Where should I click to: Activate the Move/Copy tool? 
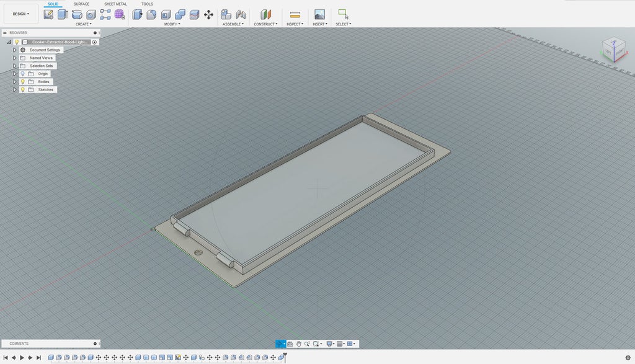(208, 14)
